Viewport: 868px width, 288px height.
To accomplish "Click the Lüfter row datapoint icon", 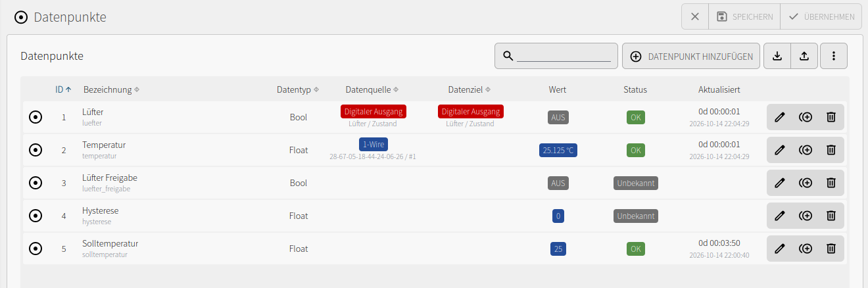I will coord(36,117).
